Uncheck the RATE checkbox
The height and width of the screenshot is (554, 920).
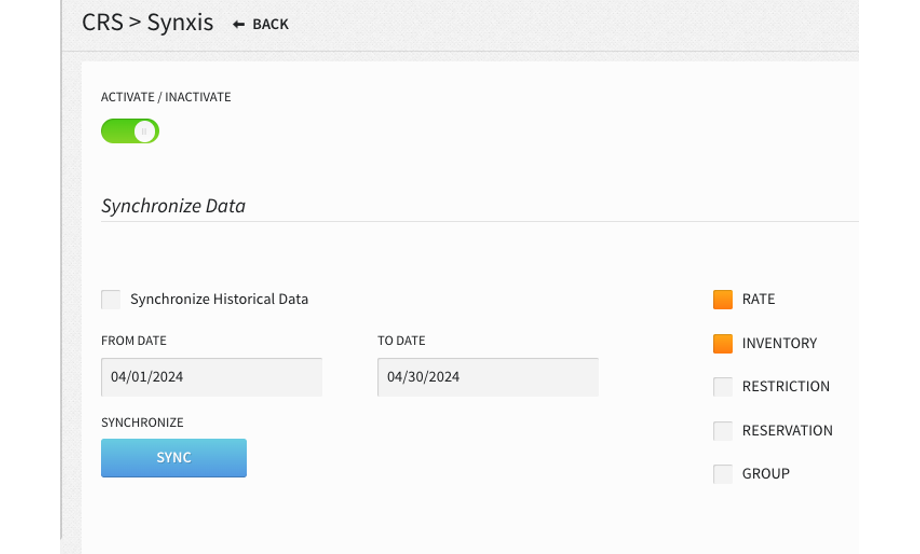[723, 299]
